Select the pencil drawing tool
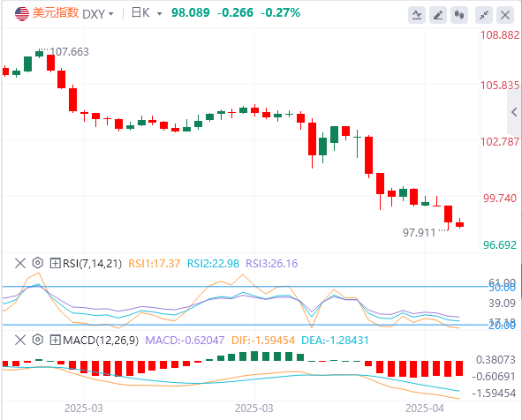This screenshot has width=522, height=420. coord(438,15)
